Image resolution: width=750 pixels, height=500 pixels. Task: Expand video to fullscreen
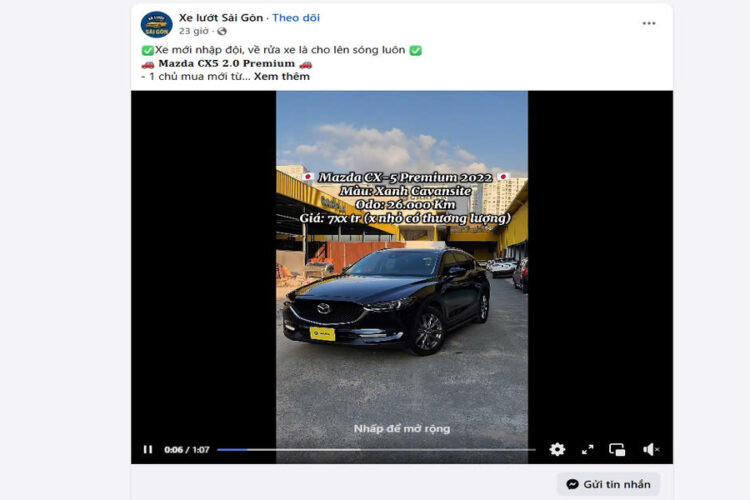(x=587, y=449)
